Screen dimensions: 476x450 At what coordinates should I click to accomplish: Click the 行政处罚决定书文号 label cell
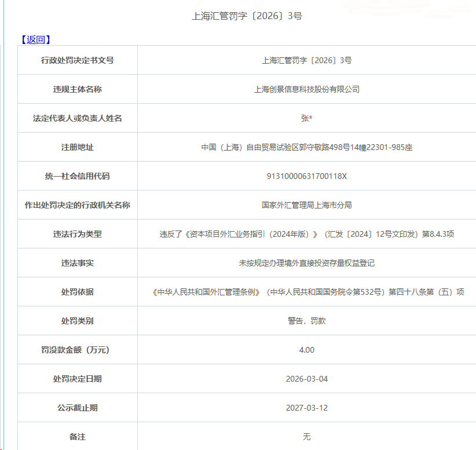point(78,60)
